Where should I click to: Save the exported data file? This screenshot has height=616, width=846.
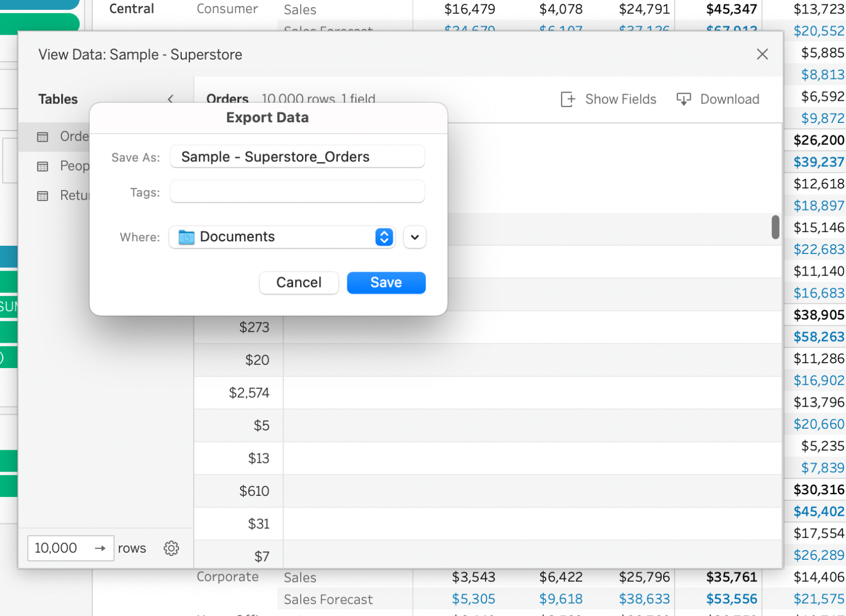(x=386, y=282)
